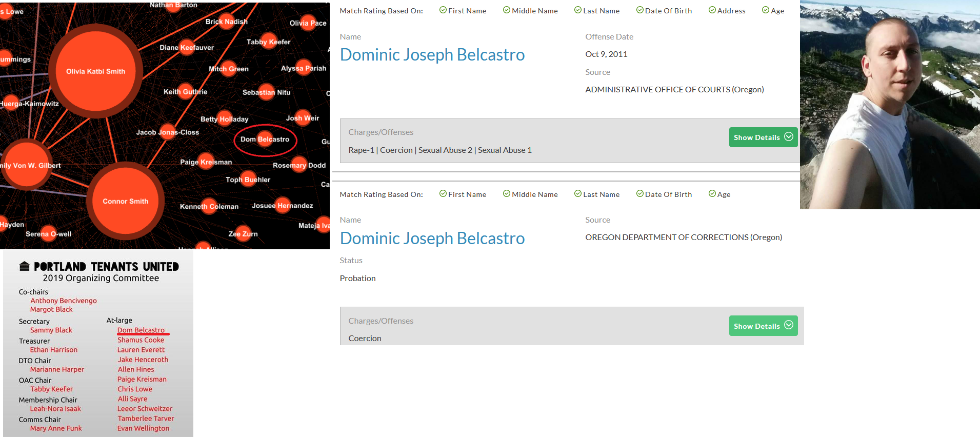The width and height of the screenshot is (980, 437).
Task: Click the red-circled Dom Belcastro node
Action: [x=265, y=140]
